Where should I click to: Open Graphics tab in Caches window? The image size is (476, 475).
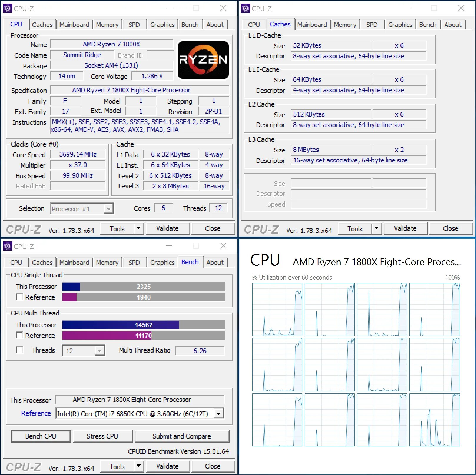400,25
